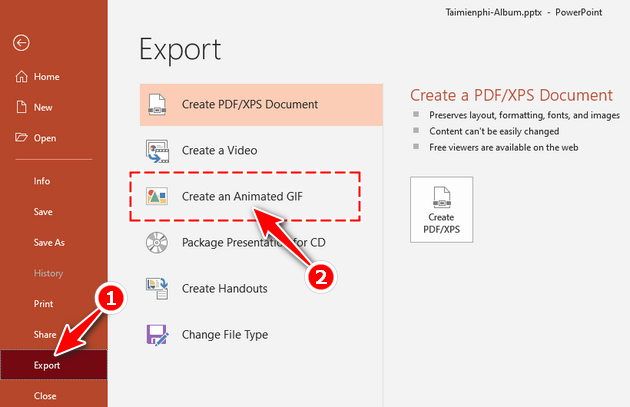The width and height of the screenshot is (630, 407).
Task: Choose Save As in the sidebar
Action: [54, 242]
